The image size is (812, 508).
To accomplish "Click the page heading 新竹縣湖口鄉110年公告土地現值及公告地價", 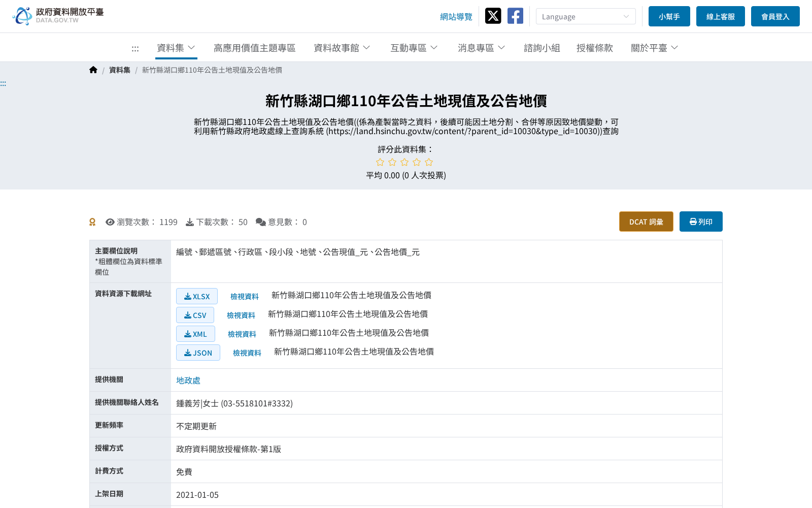I will pos(406,101).
